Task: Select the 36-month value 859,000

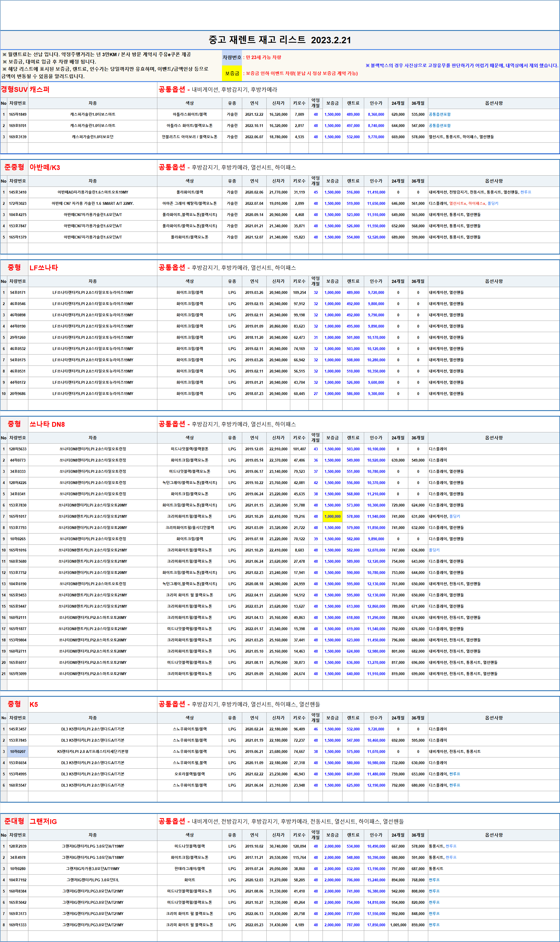Action: pyautogui.click(x=418, y=925)
